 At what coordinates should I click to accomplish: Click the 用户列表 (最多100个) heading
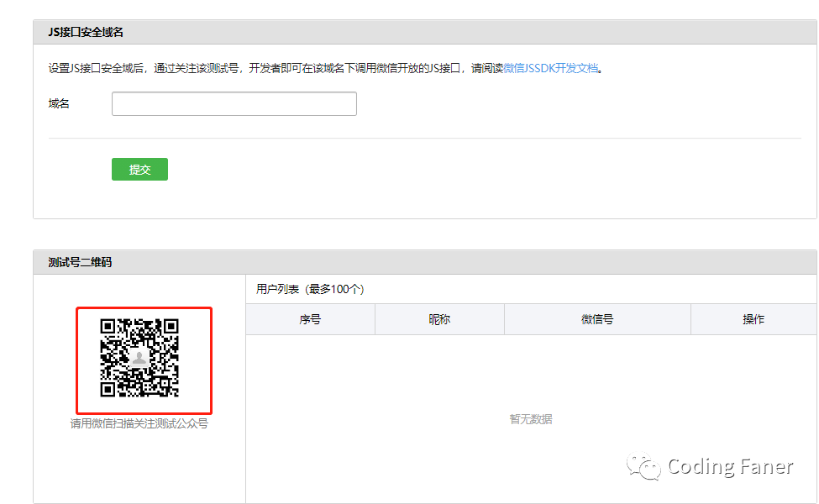(x=310, y=289)
